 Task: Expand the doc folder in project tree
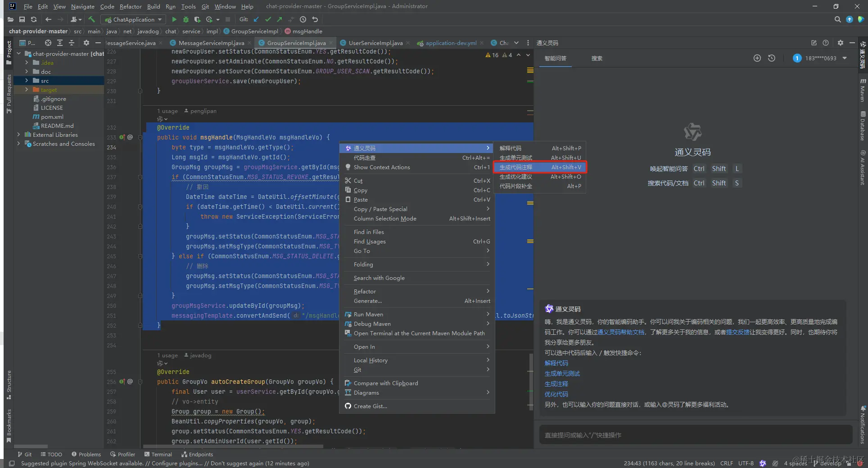tap(27, 72)
